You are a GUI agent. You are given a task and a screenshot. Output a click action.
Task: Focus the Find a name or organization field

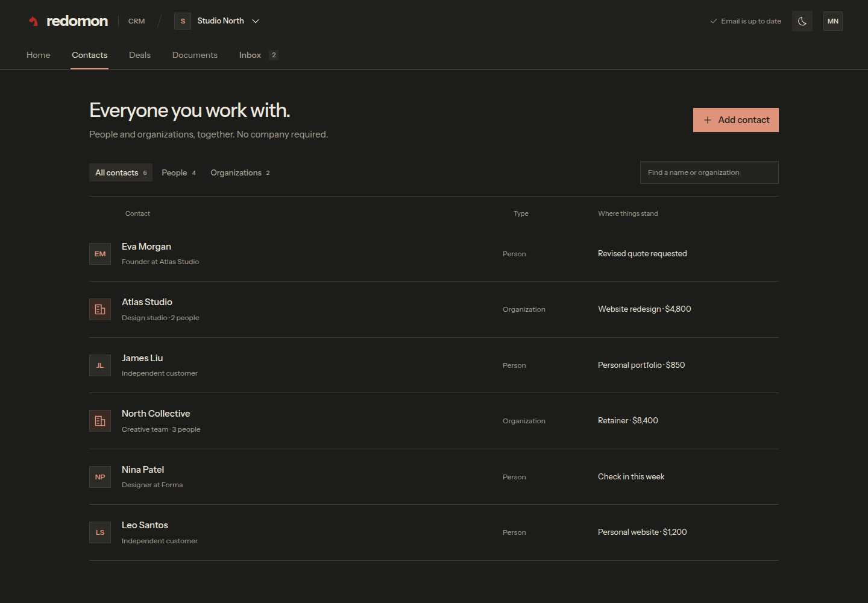click(709, 172)
